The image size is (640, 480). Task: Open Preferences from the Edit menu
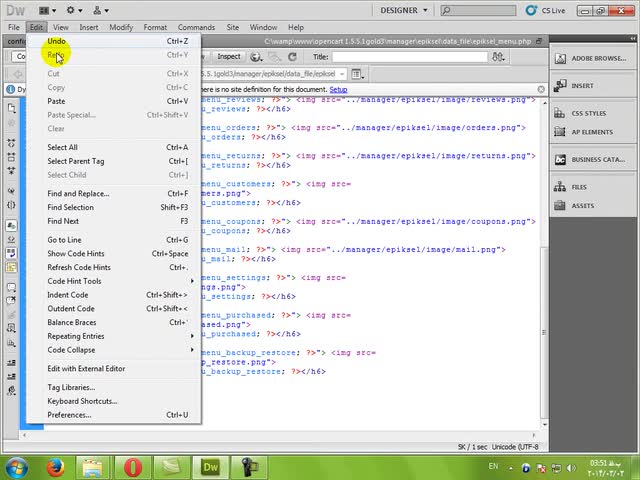[x=69, y=414]
